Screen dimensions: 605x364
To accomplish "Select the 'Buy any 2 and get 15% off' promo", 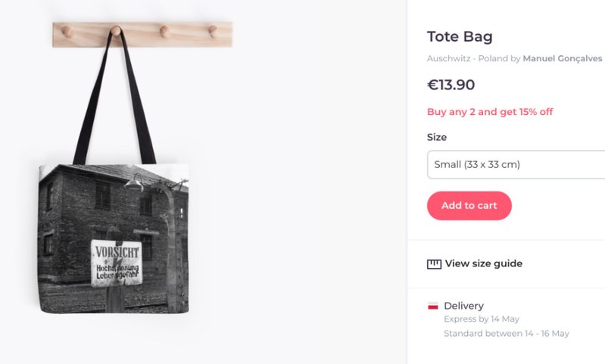I will pyautogui.click(x=490, y=112).
